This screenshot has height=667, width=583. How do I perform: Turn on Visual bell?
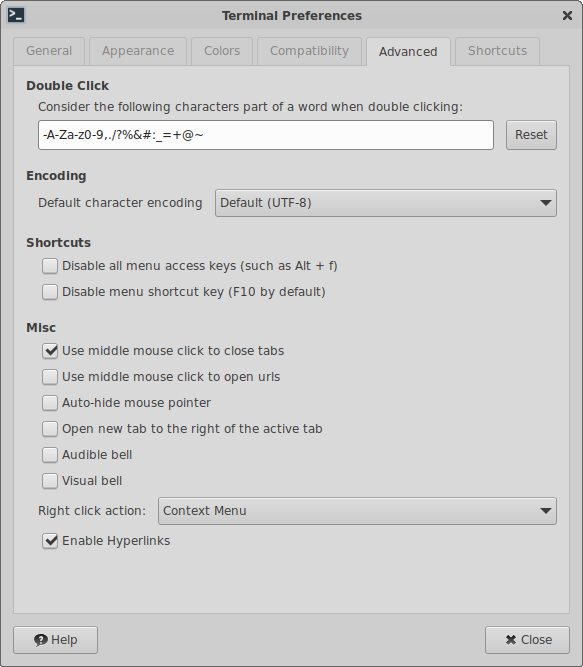(50, 481)
